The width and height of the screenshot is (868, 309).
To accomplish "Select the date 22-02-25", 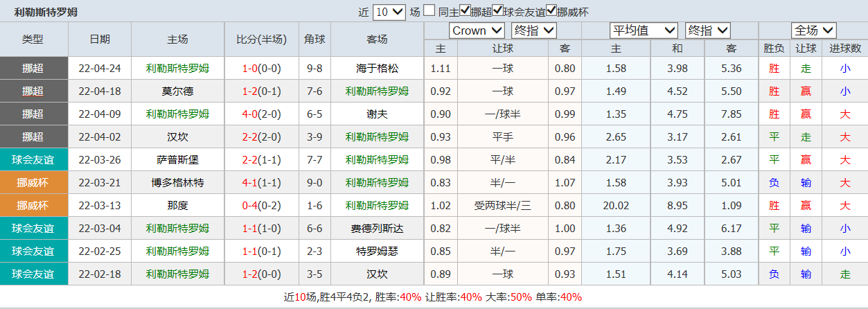I will [100, 251].
